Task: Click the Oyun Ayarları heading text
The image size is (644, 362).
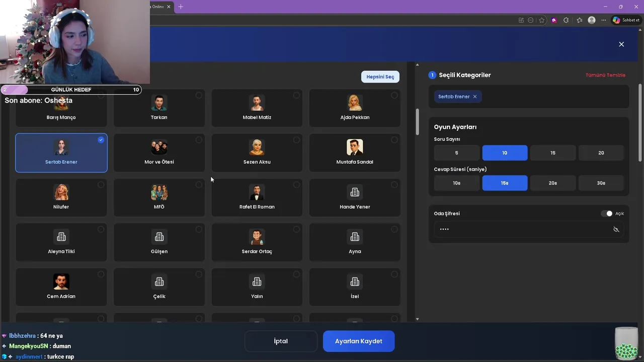Action: pos(455,127)
